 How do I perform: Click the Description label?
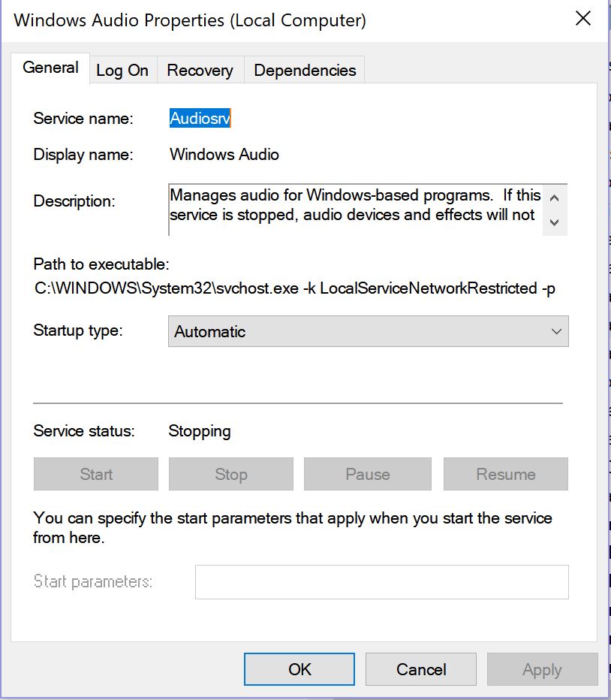click(74, 201)
